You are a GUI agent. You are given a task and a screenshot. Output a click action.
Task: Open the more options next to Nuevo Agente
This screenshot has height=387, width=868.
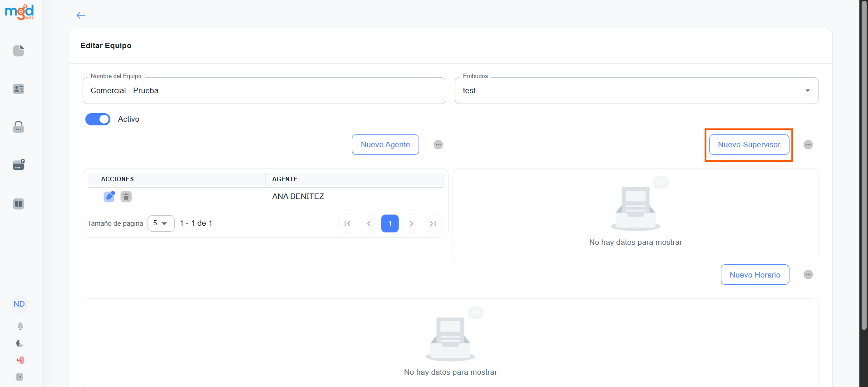tap(438, 144)
